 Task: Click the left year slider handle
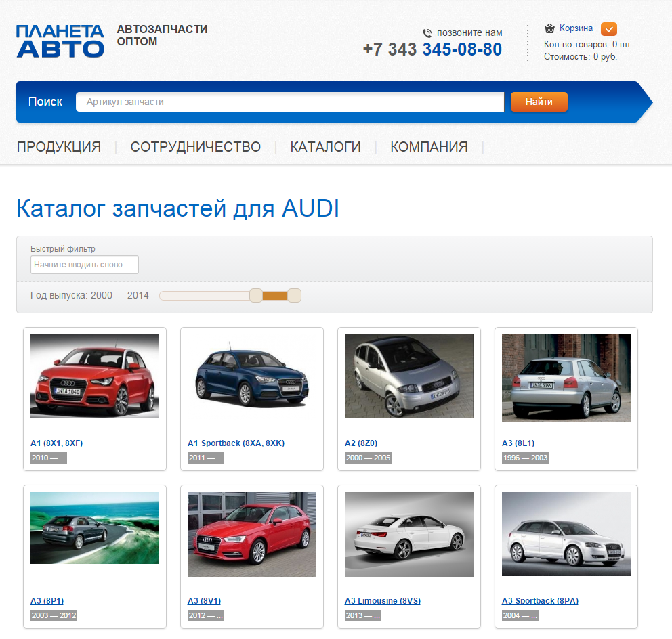pos(256,296)
